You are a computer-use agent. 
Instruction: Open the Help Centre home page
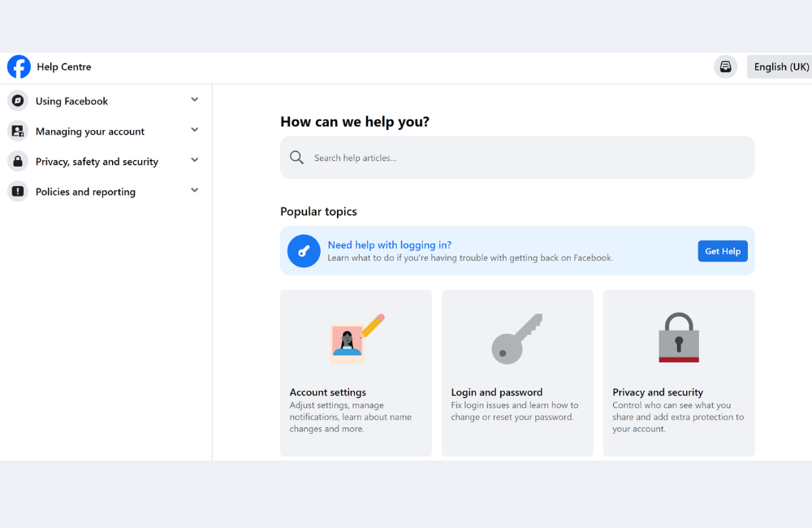(x=63, y=67)
